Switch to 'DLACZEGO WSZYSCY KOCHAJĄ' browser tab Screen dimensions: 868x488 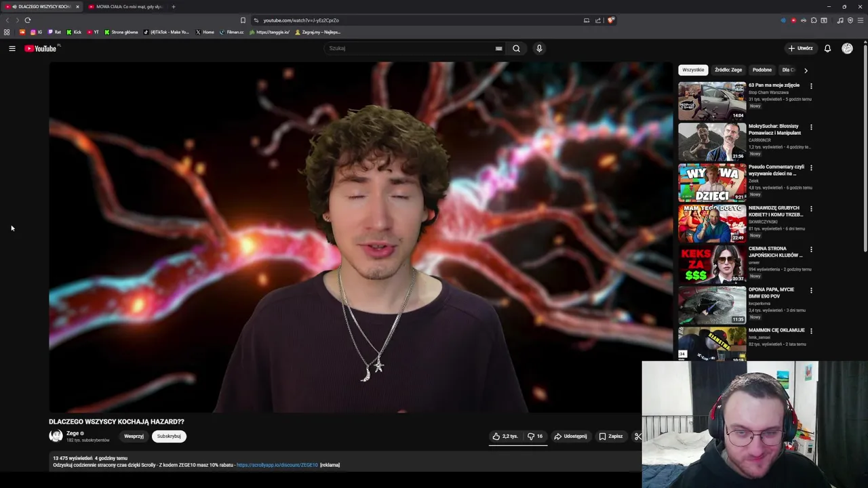(42, 7)
